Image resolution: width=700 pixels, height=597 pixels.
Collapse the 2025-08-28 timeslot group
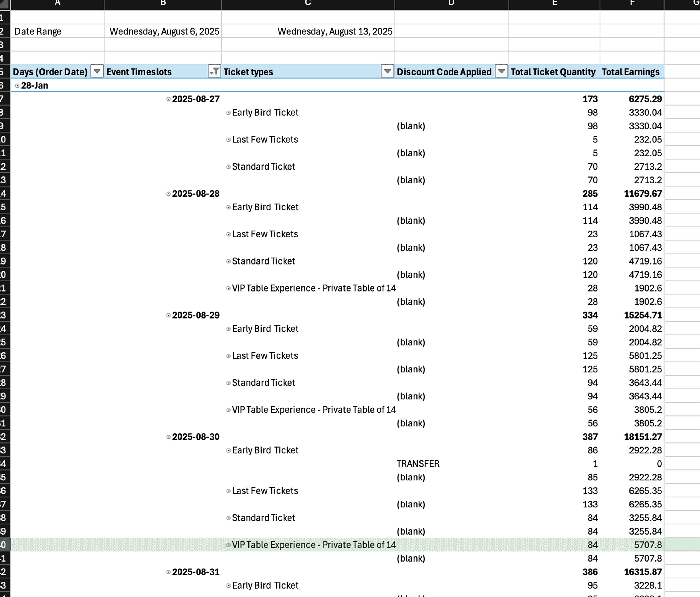[168, 194]
